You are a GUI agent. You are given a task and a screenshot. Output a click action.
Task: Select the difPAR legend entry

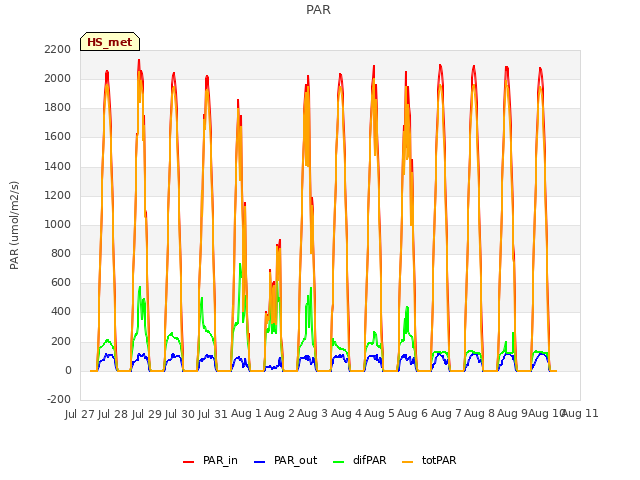(360, 460)
